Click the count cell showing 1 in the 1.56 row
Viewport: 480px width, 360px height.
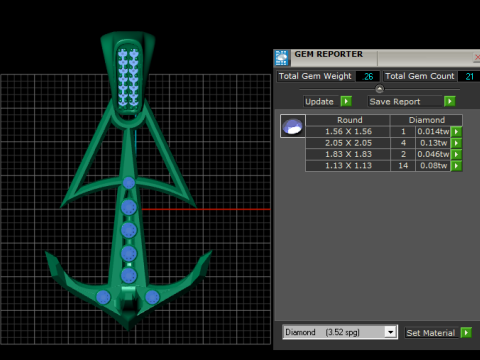403,132
